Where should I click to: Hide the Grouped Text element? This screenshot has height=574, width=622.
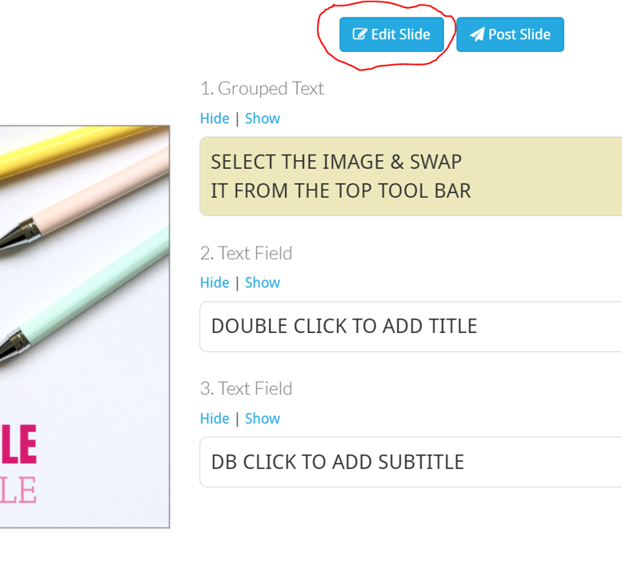click(214, 118)
